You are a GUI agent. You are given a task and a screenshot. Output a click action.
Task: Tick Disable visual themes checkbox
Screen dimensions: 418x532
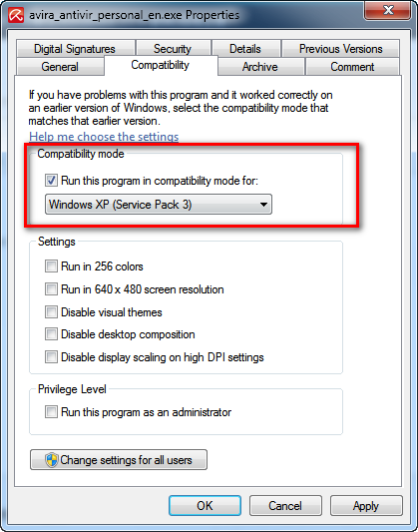[x=51, y=312]
